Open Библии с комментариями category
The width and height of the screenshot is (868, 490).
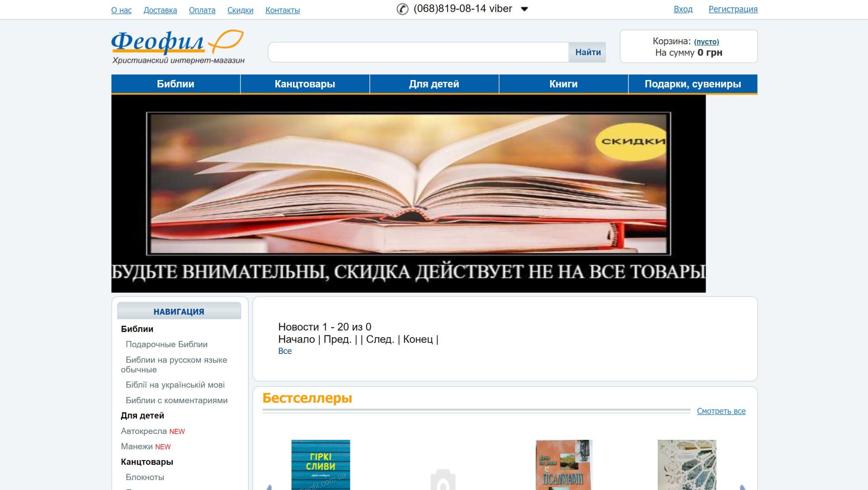176,400
